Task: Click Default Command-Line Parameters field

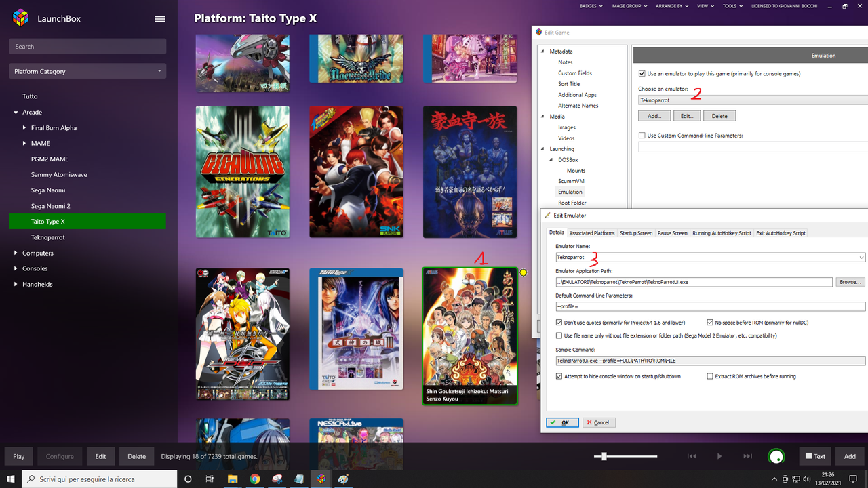Action: point(711,306)
